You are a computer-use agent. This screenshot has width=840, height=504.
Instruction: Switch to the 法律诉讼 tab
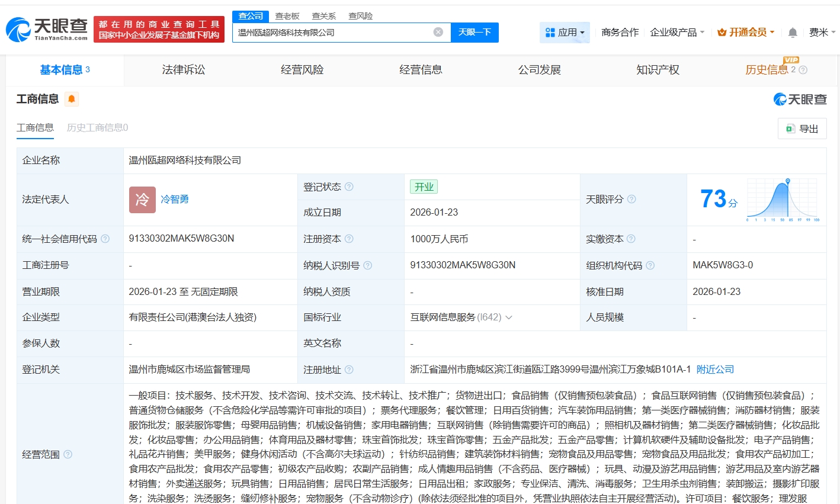pos(183,69)
